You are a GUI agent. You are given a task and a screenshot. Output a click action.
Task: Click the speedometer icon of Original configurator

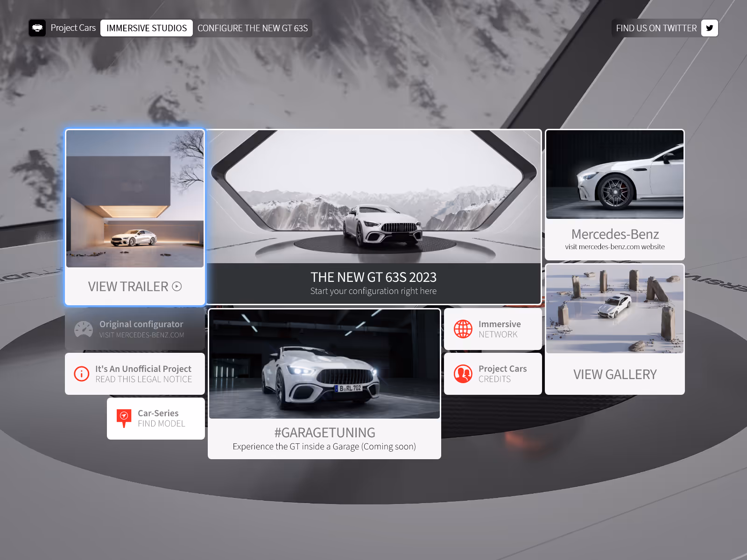[84, 329]
